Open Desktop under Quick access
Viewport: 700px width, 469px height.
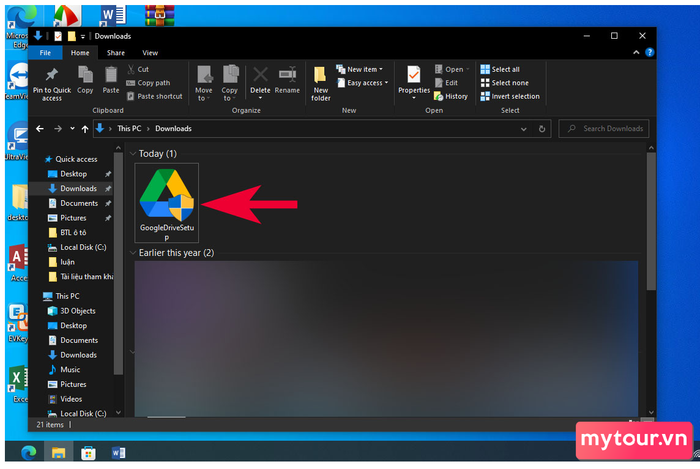coord(73,174)
